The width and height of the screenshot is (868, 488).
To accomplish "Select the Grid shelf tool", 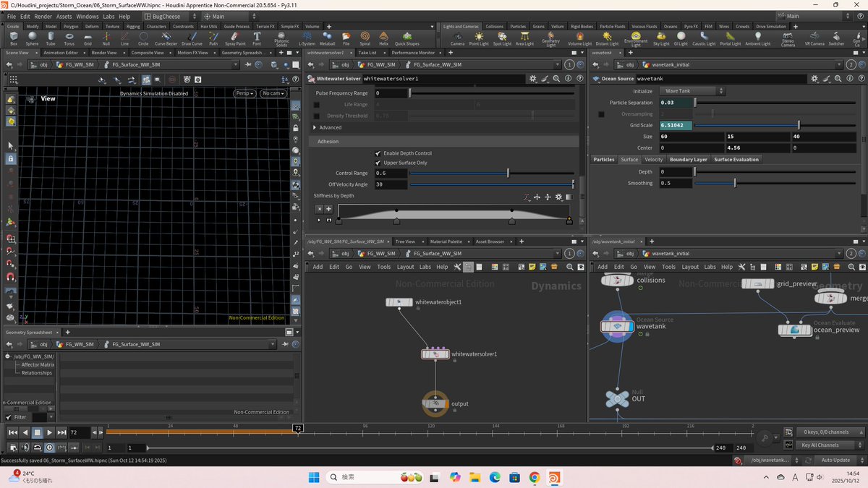I will coord(88,38).
